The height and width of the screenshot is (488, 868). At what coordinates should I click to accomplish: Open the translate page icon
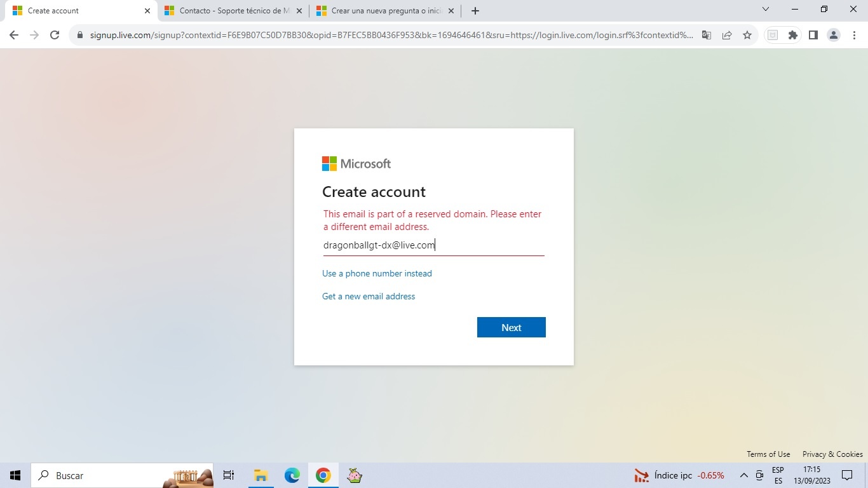pyautogui.click(x=707, y=35)
